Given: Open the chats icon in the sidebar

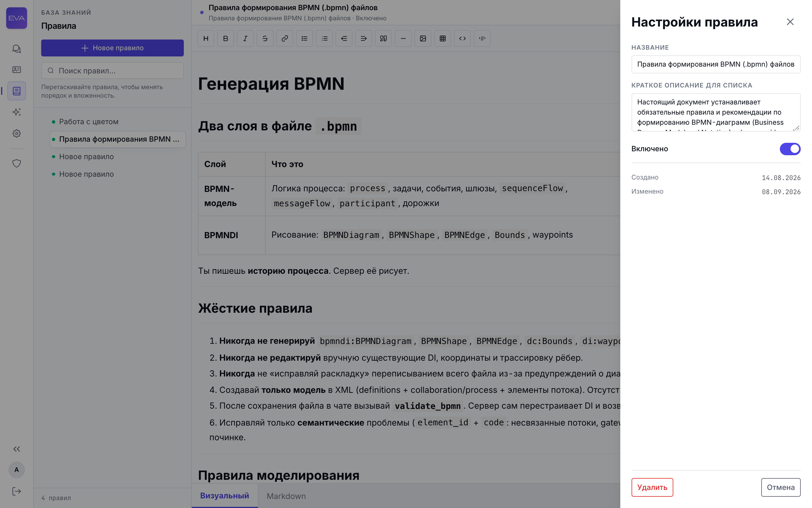Looking at the screenshot, I should tap(16, 49).
